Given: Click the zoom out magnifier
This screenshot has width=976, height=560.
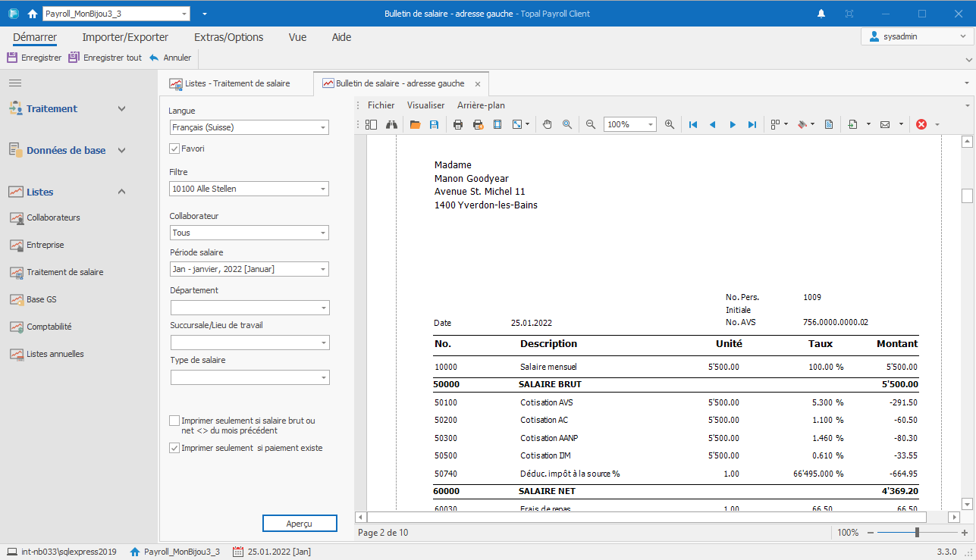Looking at the screenshot, I should (590, 124).
